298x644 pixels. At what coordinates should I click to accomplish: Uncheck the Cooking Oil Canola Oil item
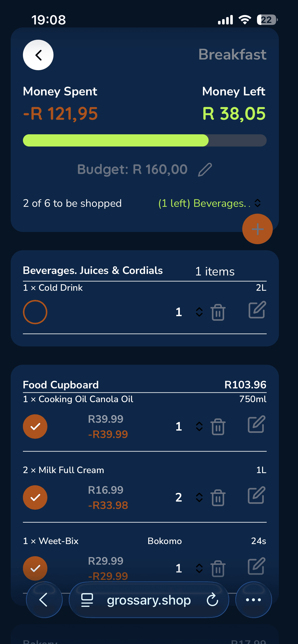(35, 427)
